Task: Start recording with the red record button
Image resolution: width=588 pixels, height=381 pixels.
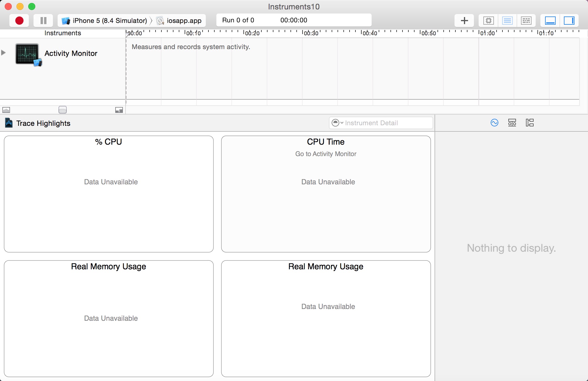Action: tap(19, 21)
